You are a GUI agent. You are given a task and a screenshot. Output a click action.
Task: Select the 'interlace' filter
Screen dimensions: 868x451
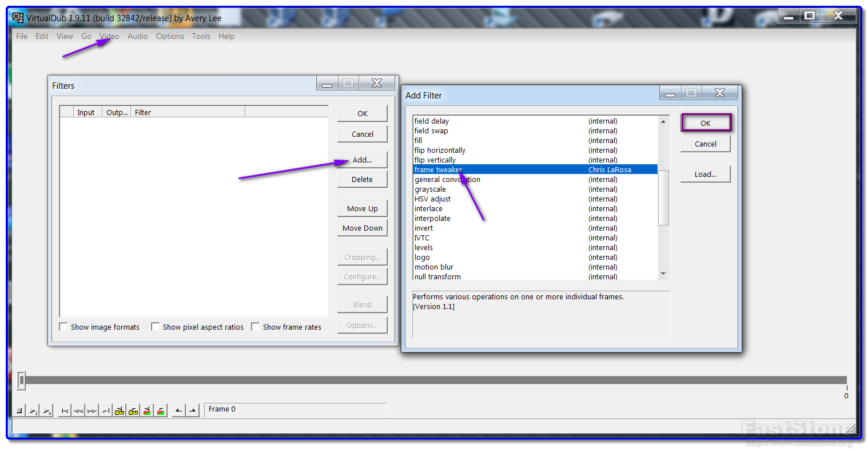535,208
